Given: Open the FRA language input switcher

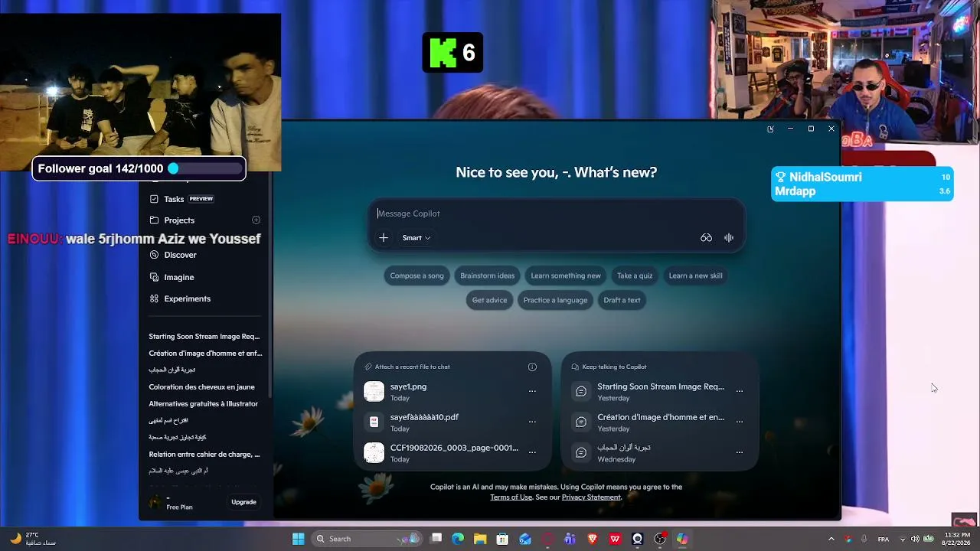Looking at the screenshot, I should coord(884,539).
